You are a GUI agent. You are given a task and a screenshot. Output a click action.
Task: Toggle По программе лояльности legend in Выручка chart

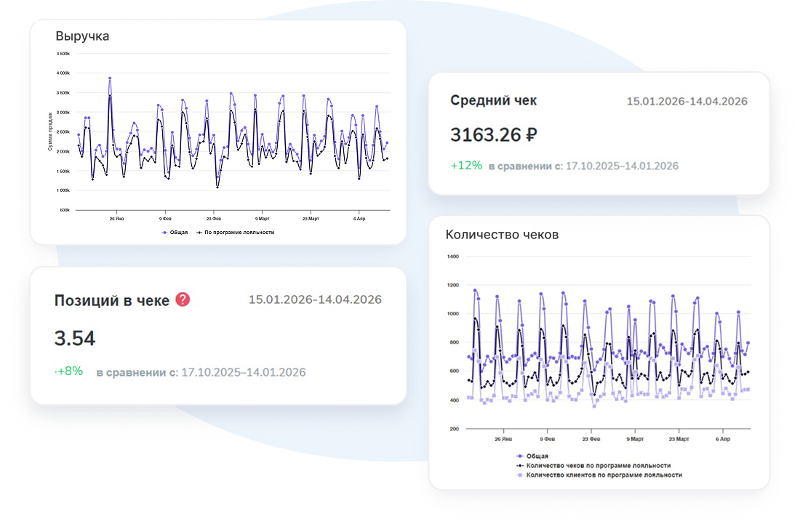point(235,233)
